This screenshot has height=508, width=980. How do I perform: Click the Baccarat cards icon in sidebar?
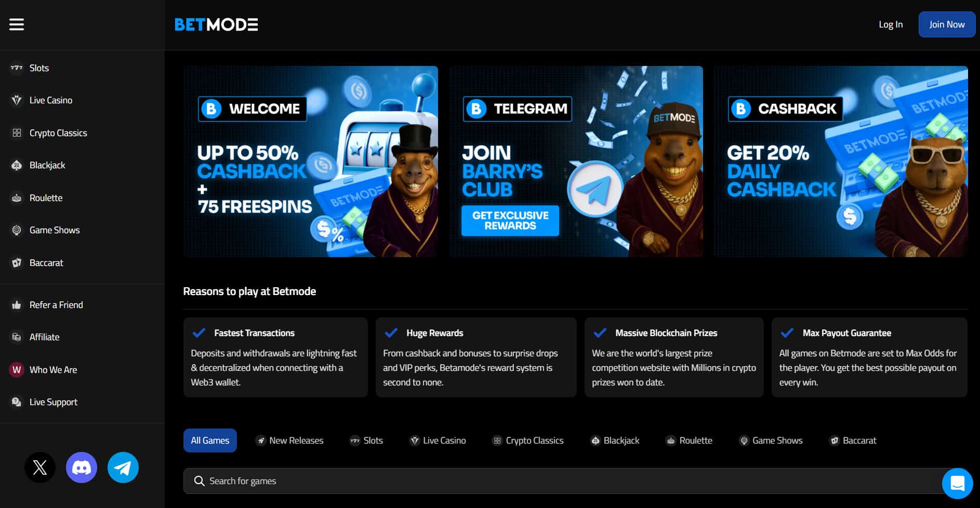click(17, 263)
